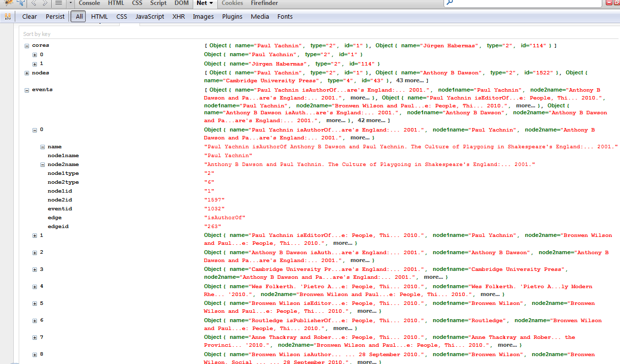This screenshot has width=620, height=364.
Task: Collapse the events array
Action: coord(27,90)
